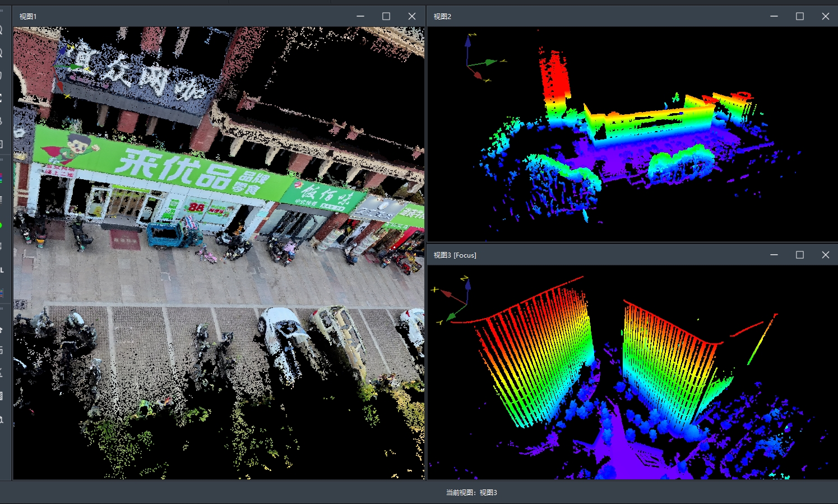Click the first magnifier zoom icon in left toolbar
This screenshot has height=504, width=838.
pyautogui.click(x=2, y=30)
